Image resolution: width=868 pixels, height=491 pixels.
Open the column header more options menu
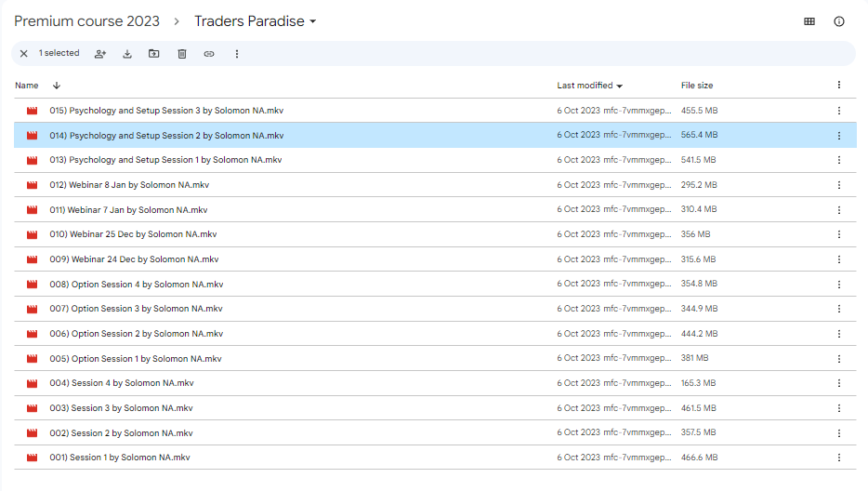click(839, 85)
